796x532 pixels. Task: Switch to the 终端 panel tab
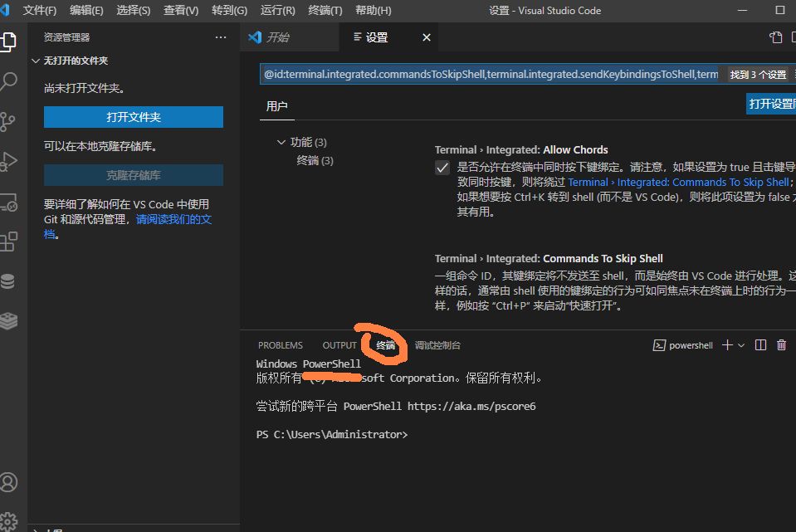pos(386,345)
